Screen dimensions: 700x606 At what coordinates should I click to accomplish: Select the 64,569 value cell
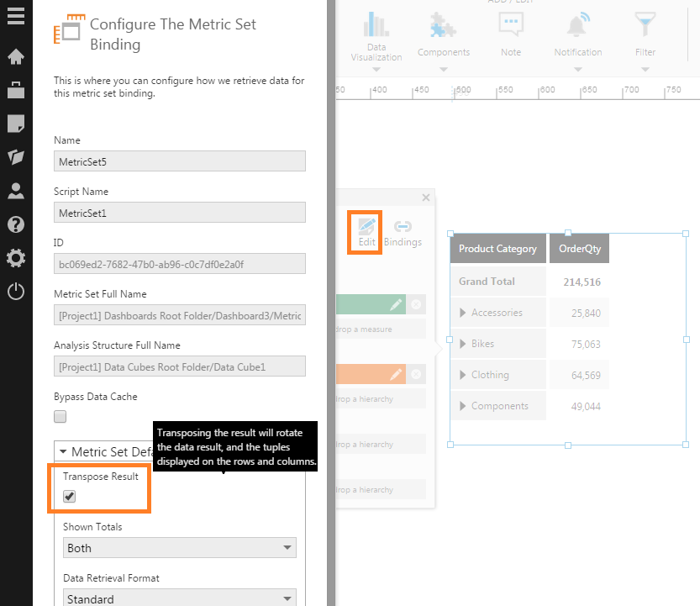coord(586,375)
